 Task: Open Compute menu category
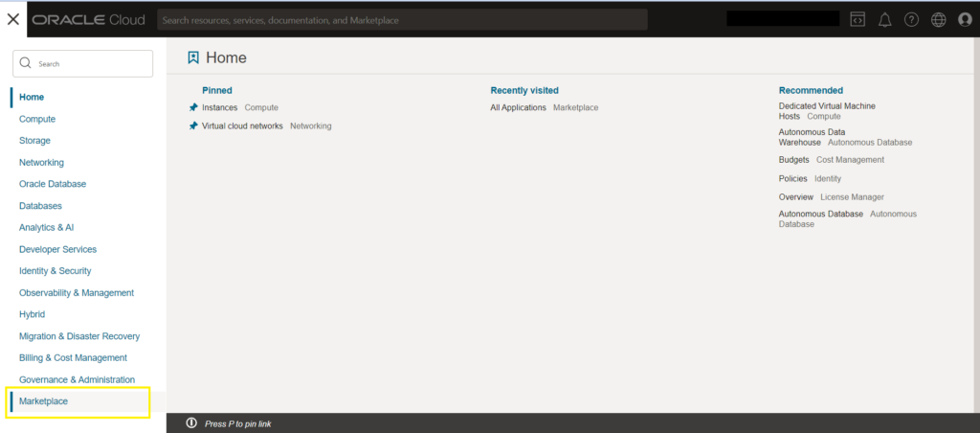click(x=37, y=119)
